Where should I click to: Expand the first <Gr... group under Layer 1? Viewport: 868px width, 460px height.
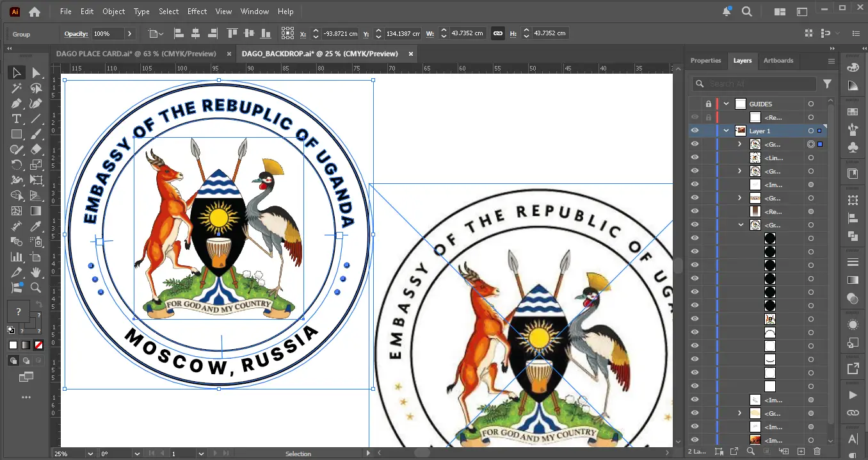pyautogui.click(x=740, y=144)
